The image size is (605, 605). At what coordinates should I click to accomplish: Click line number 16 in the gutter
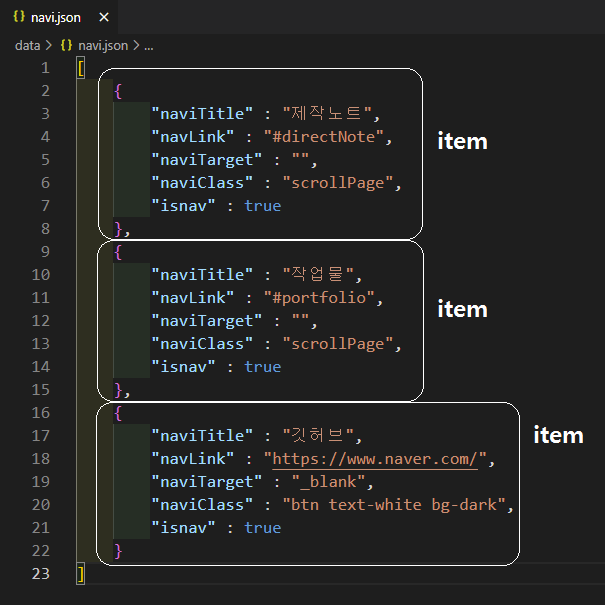pyautogui.click(x=40, y=413)
